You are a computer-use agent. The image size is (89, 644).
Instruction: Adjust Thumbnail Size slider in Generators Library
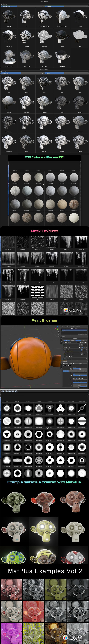click(23, 73)
